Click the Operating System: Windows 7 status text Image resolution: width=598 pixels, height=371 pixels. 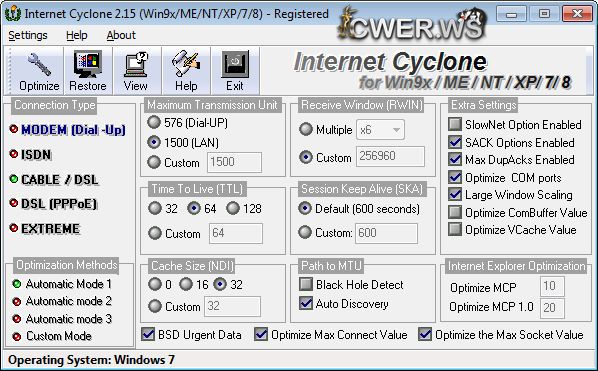pyautogui.click(x=91, y=360)
